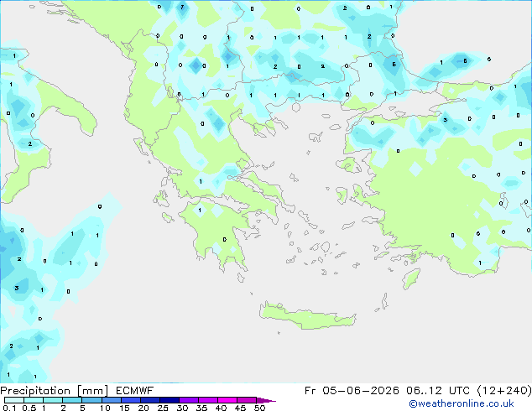Click the 40–45 mm magenta legend swatch
532x411 pixels.
click(x=227, y=400)
